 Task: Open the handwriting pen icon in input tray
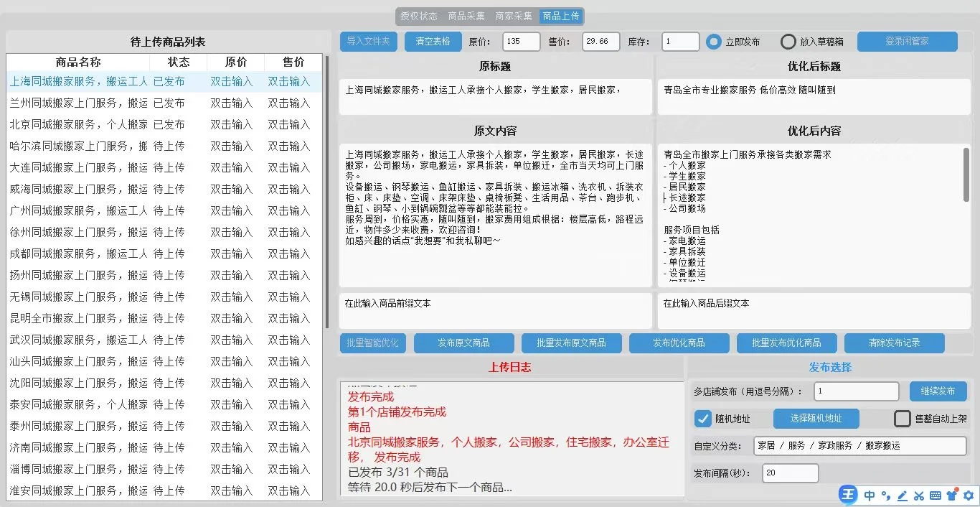coord(903,496)
